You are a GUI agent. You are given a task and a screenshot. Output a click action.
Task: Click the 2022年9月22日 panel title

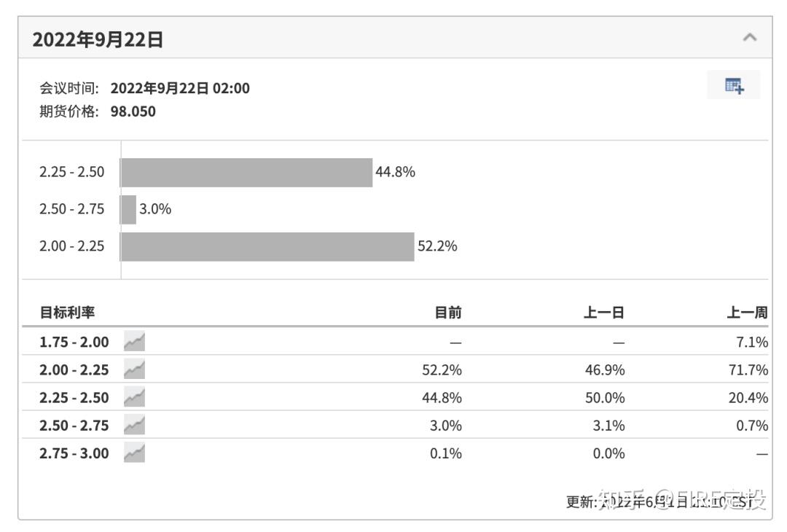98,39
